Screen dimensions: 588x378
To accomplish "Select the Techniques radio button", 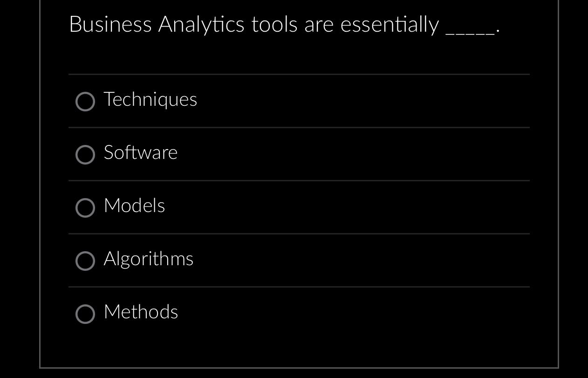I will pos(85,102).
